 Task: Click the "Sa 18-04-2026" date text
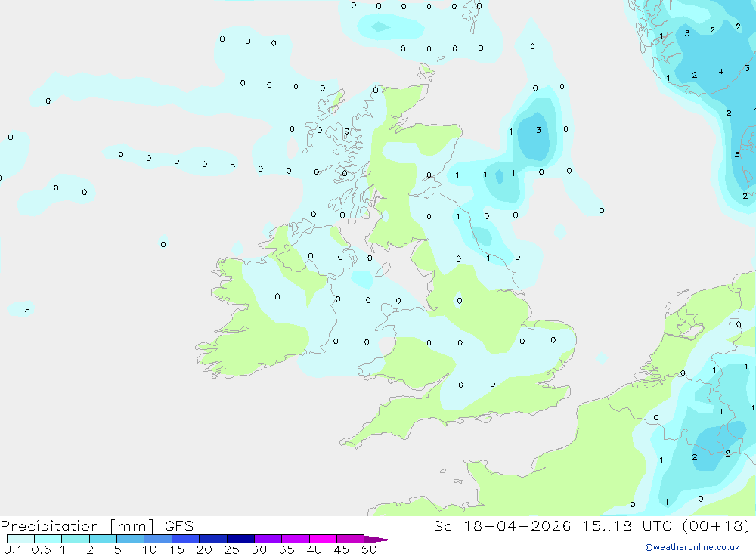[502, 525]
